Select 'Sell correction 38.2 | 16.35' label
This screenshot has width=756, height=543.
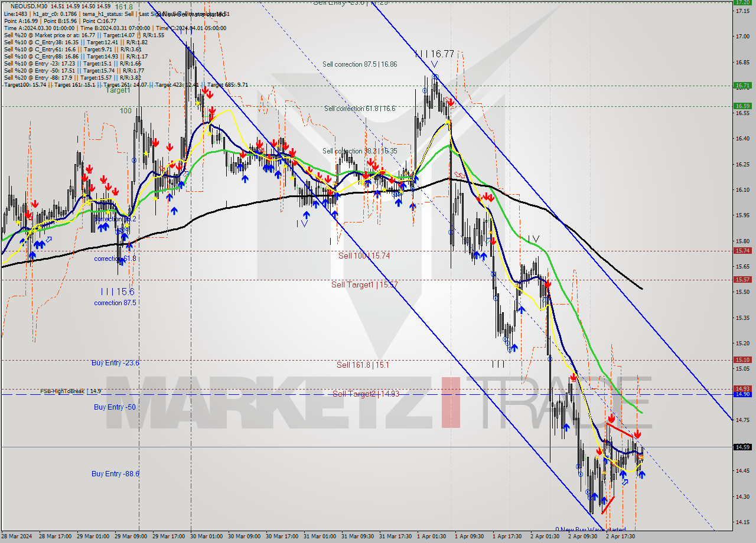(x=360, y=151)
